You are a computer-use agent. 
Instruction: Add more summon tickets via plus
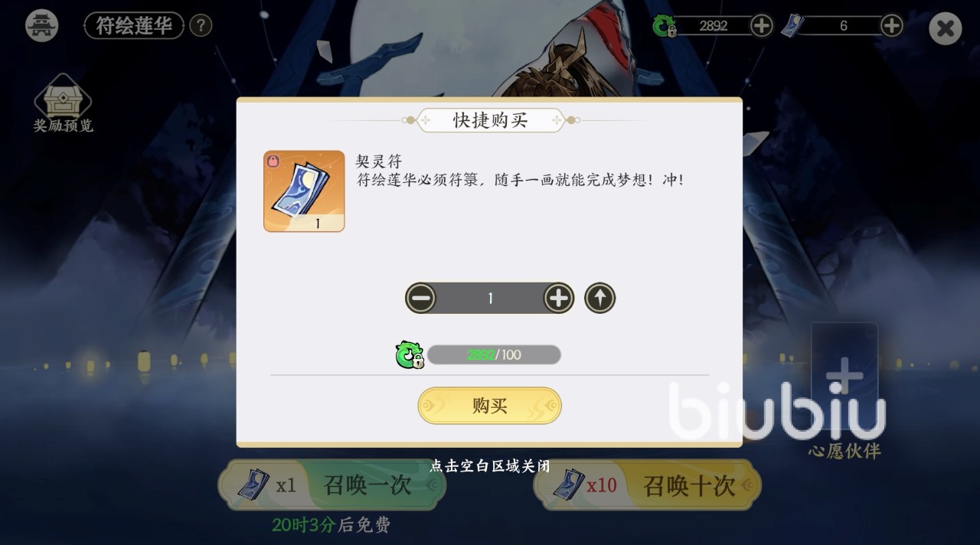click(x=891, y=25)
